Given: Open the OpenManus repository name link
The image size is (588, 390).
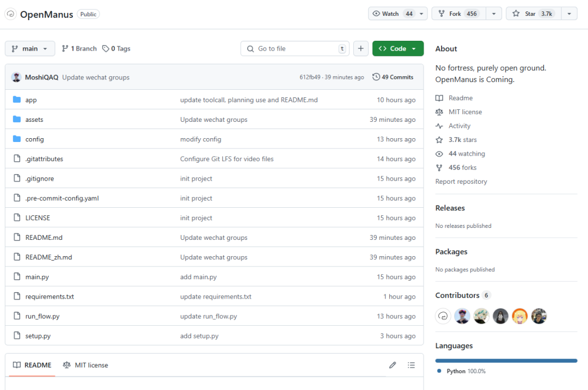Looking at the screenshot, I should tap(46, 14).
